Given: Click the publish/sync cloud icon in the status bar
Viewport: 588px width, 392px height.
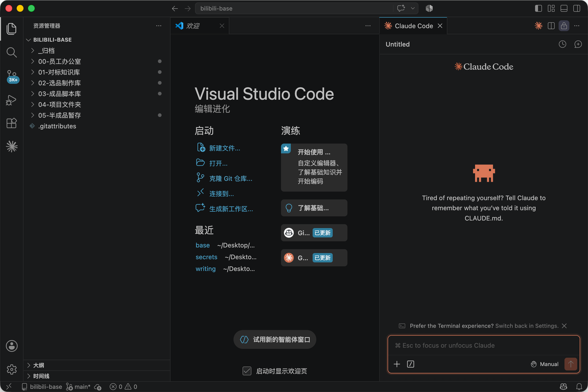Looking at the screenshot, I should click(98, 387).
